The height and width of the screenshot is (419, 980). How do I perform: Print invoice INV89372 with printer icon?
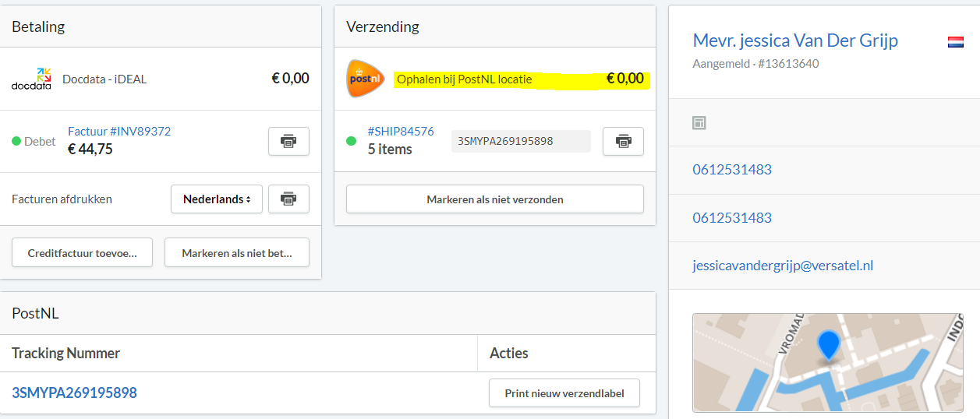288,141
